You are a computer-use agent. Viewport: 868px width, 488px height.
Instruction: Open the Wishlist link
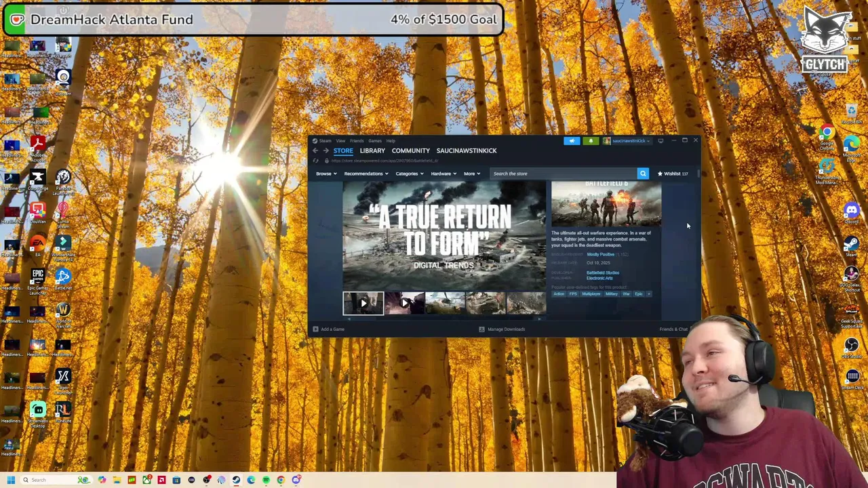[x=672, y=174]
